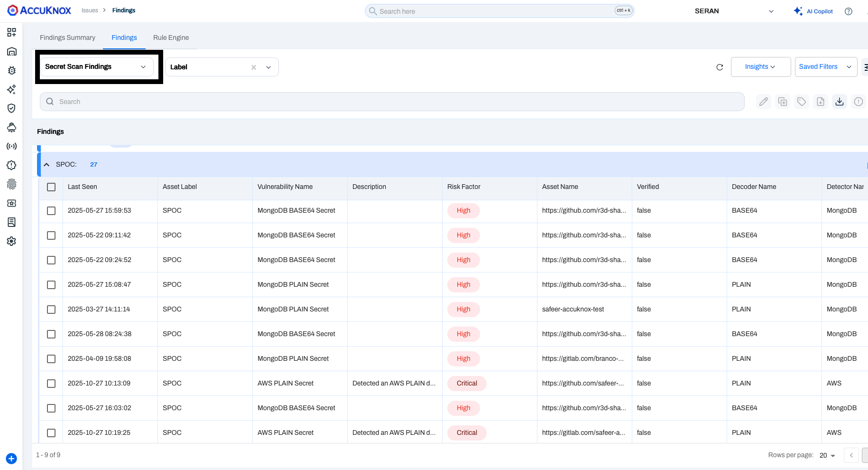Click the blue plus button in sidebar
868x470 pixels.
(x=11, y=459)
